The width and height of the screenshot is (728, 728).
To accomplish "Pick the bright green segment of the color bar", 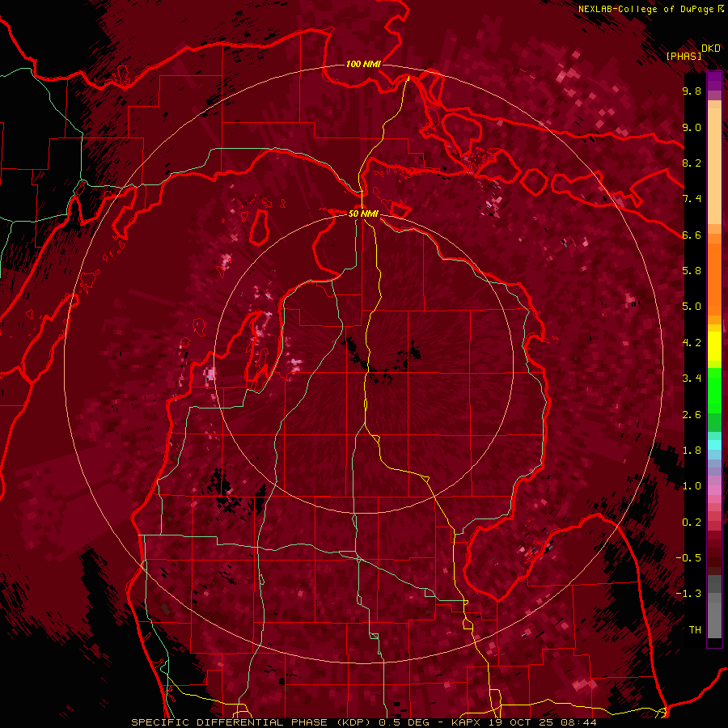I will (x=714, y=391).
